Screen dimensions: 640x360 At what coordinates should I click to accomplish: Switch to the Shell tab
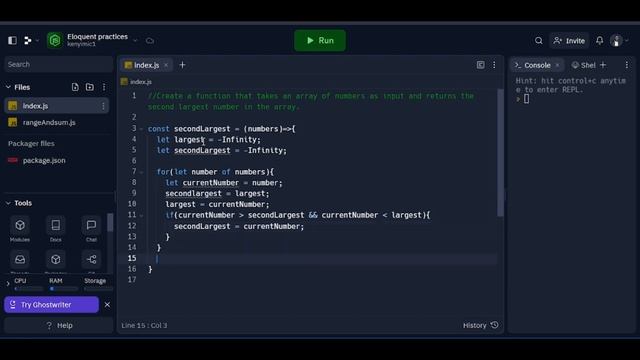click(x=584, y=65)
